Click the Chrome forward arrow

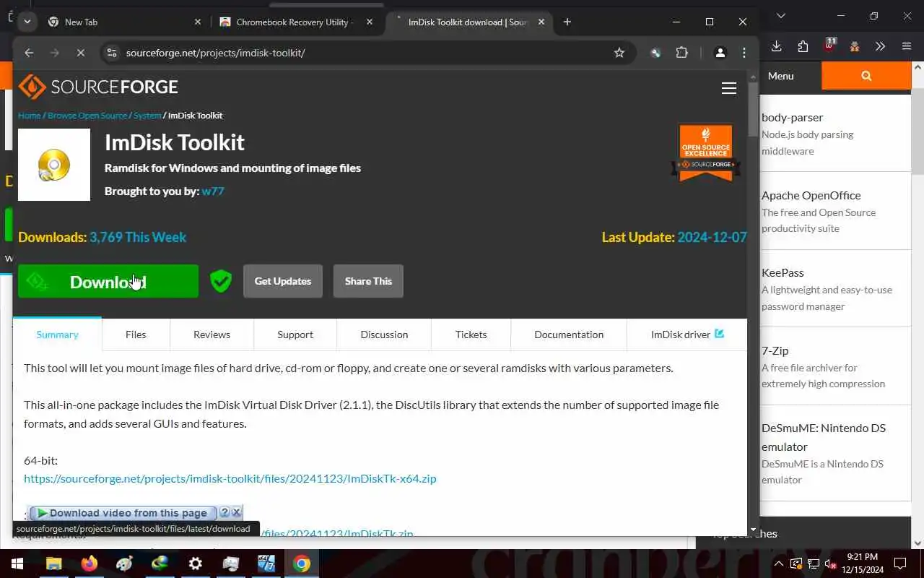pos(55,53)
